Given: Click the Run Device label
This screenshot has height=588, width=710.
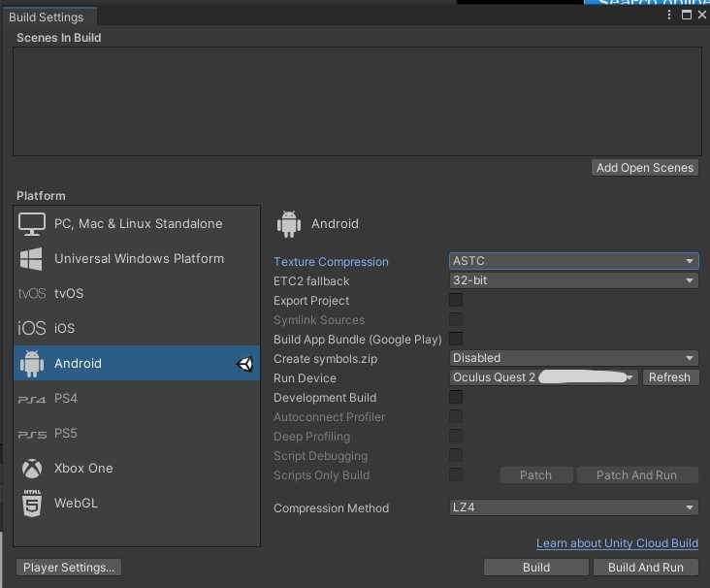Looking at the screenshot, I should (305, 378).
